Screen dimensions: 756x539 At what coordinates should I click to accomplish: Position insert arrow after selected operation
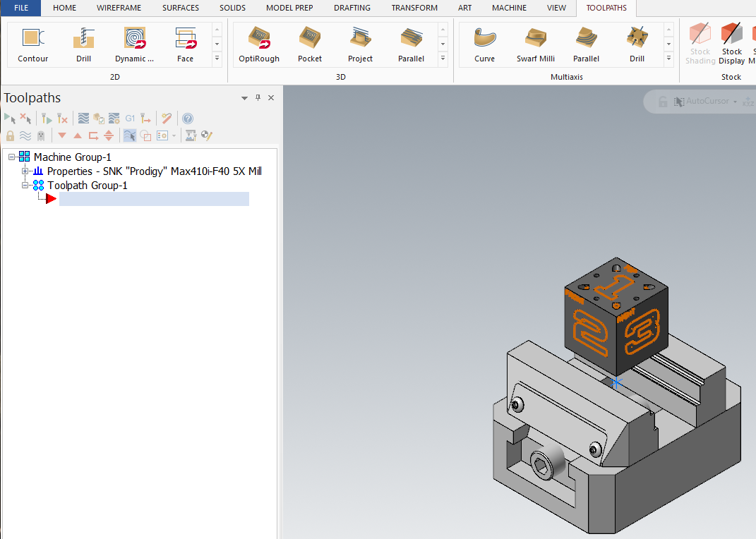click(93, 135)
